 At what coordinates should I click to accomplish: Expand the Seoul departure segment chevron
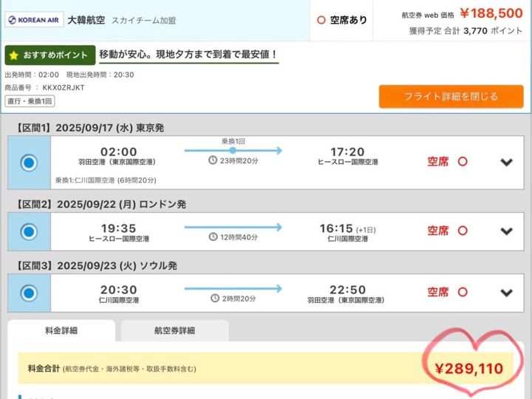506,293
